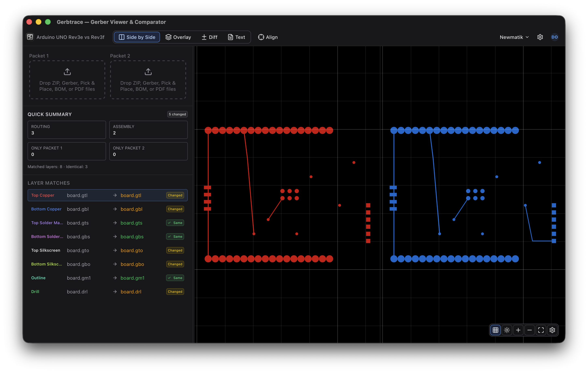Click the upload icon in Packet 2
The image size is (588, 373).
point(148,72)
